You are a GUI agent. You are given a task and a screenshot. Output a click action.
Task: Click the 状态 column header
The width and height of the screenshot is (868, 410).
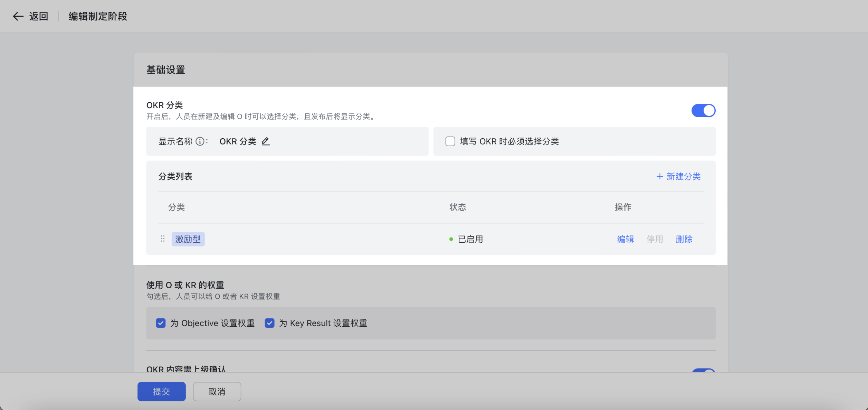(x=458, y=207)
